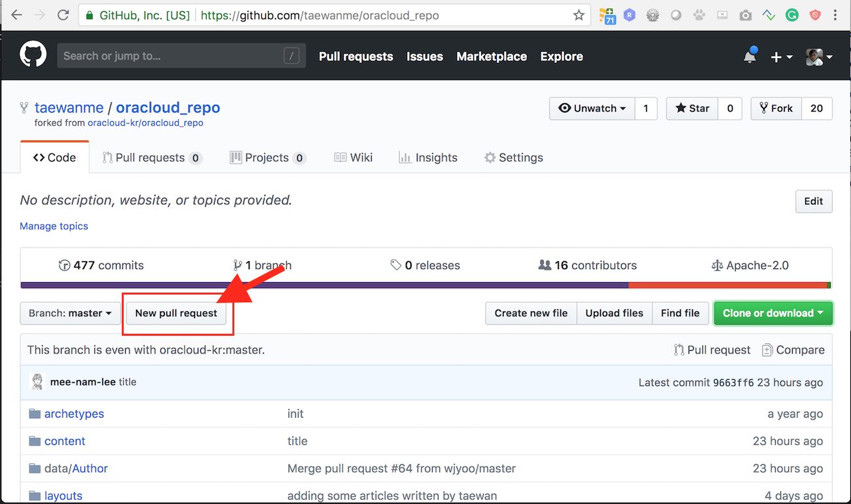Click the Grammarly extension icon
Screen dimensions: 851x504
tap(792, 16)
